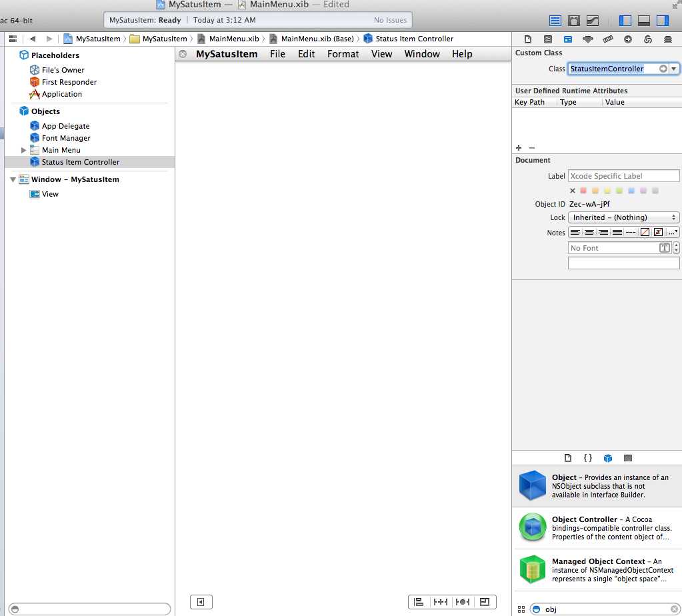Remove a user defined runtime attribute

coord(531,148)
